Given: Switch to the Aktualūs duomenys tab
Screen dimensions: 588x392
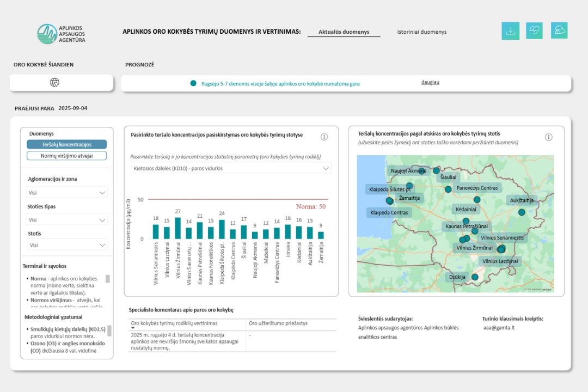Looking at the screenshot, I should [344, 32].
